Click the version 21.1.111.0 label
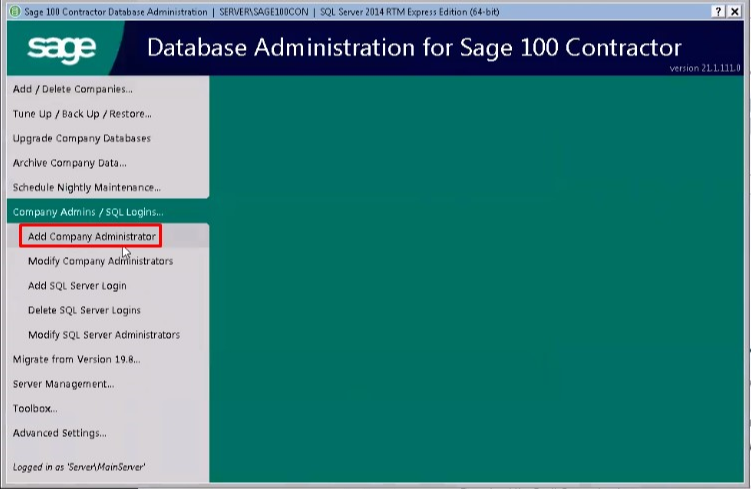 [705, 68]
